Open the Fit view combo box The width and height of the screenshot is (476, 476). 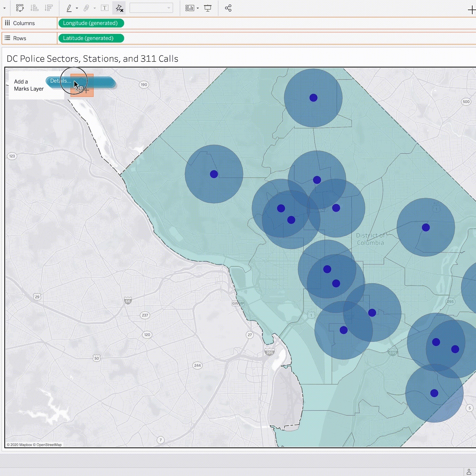pos(151,8)
